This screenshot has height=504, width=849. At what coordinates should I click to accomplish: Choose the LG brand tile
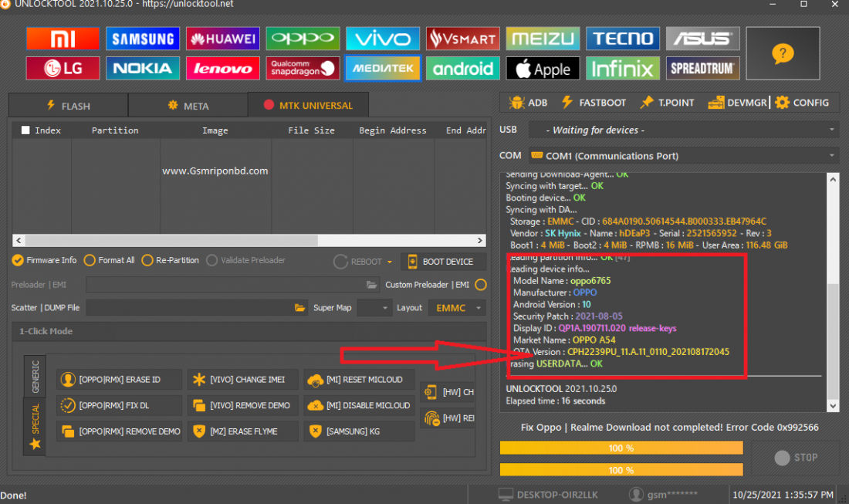click(x=63, y=68)
